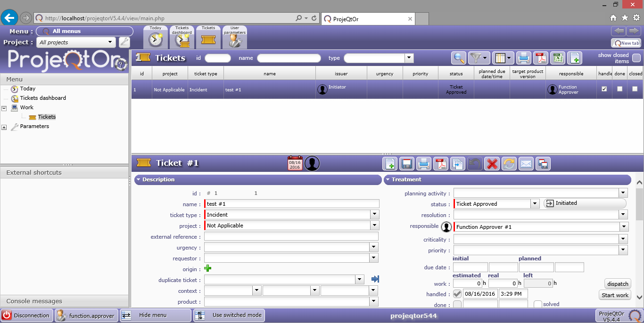644x323 pixels.
Task: Export tickets list to CSV
Action: [x=558, y=58]
